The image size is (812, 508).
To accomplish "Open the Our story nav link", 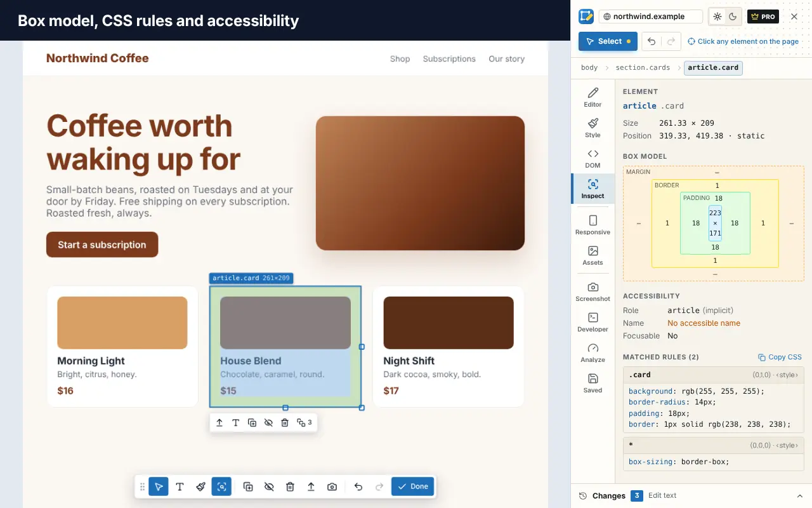I will click(x=506, y=59).
